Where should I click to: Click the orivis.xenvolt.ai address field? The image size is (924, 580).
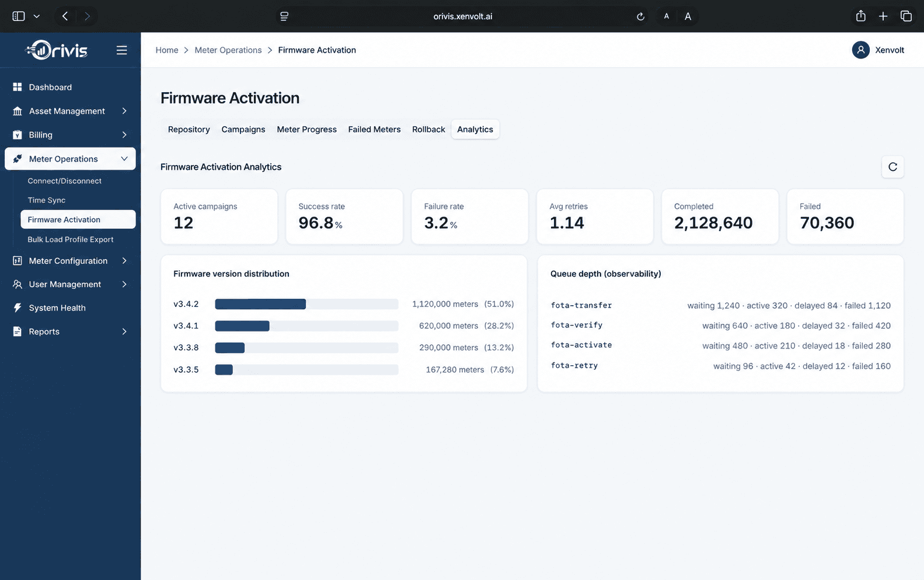[462, 16]
